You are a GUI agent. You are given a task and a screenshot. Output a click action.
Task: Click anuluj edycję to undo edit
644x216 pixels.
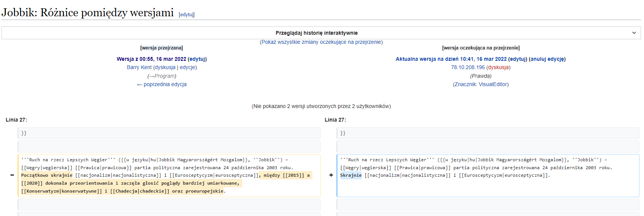pyautogui.click(x=547, y=59)
